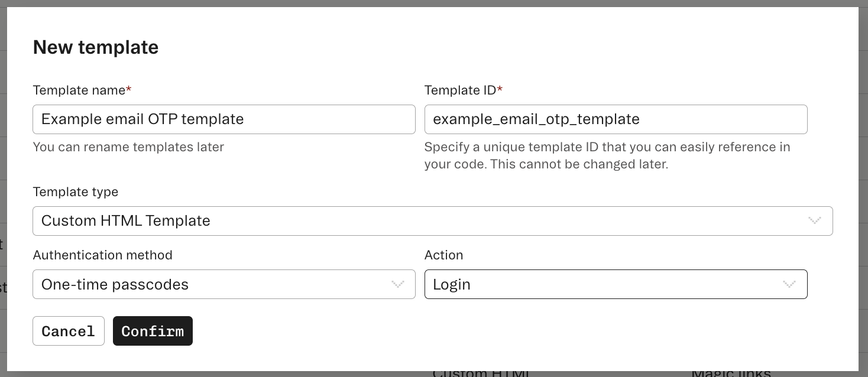Click the helper text under Template ID
The height and width of the screenshot is (377, 868).
tap(607, 155)
